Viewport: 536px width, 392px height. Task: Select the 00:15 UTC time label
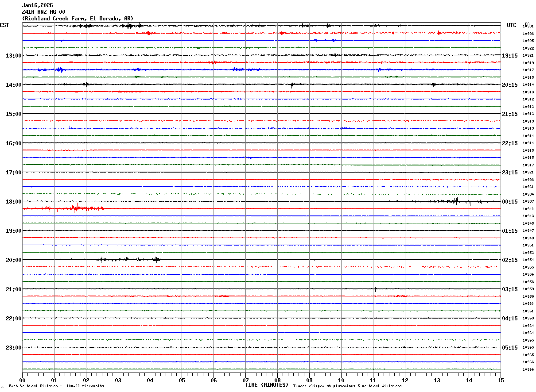[x=510, y=202]
